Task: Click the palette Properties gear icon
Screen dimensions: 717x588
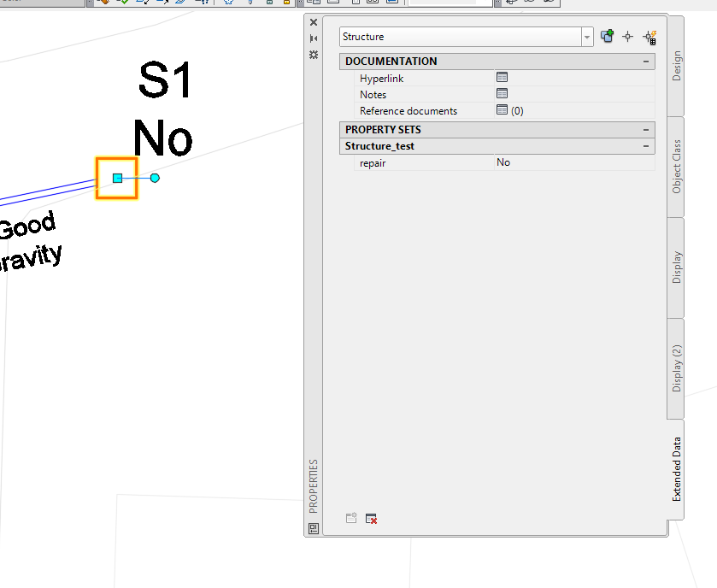Action: coord(314,55)
